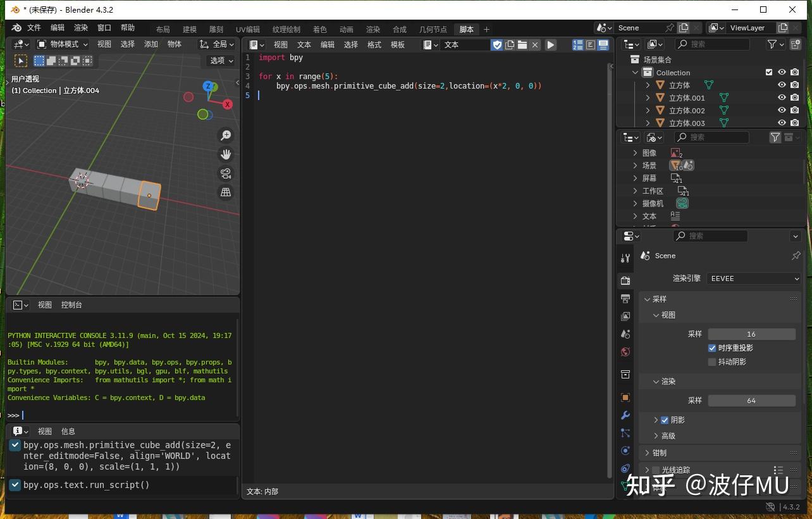Click the Output properties printer icon
The width and height of the screenshot is (812, 519).
(625, 298)
